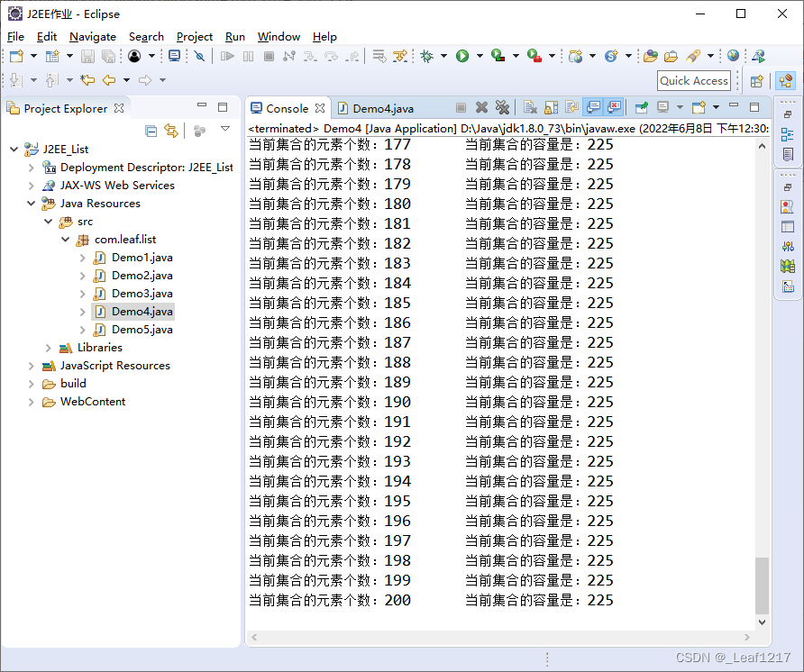Screen dimensions: 804x672
Task: Open the Open Perspective button
Action: (x=757, y=81)
